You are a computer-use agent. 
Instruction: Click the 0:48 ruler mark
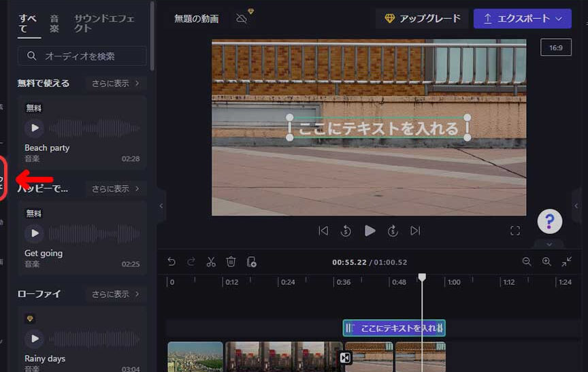tap(399, 282)
